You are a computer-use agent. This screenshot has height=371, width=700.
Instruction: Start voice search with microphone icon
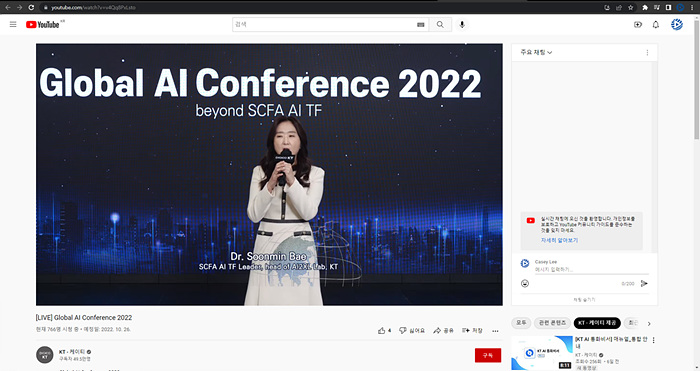(x=462, y=25)
